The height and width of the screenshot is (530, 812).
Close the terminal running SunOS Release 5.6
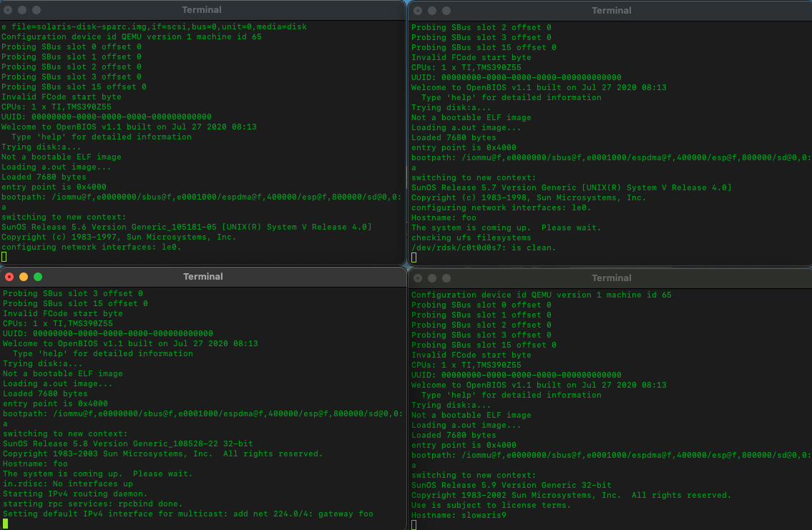[x=8, y=11]
